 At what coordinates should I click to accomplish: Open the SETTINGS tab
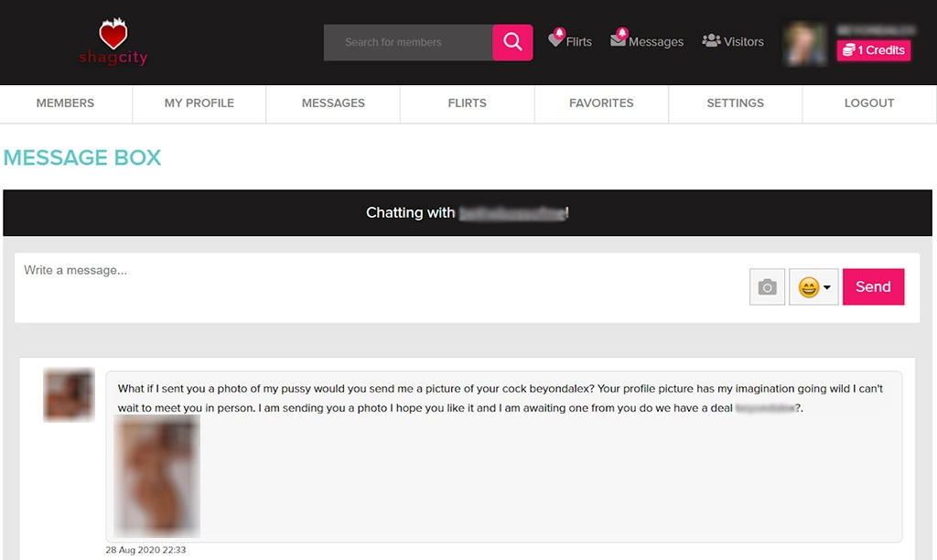(735, 103)
